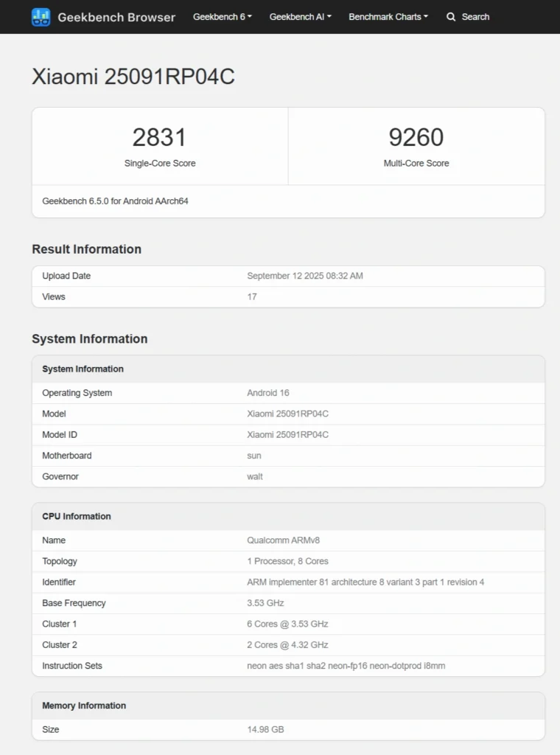Click the 2 Cores @ 4.32 GHz value
Screen dimensions: 560x755
[x=287, y=644]
